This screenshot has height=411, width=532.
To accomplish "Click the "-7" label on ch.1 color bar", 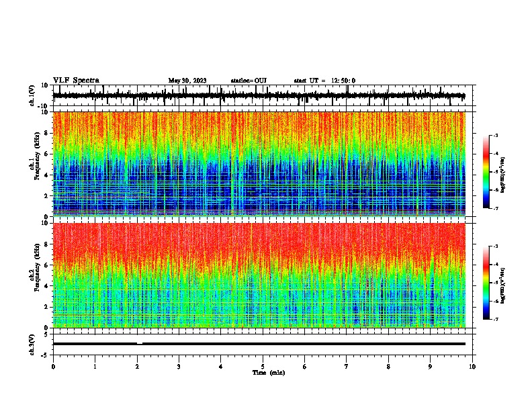I will point(496,208).
